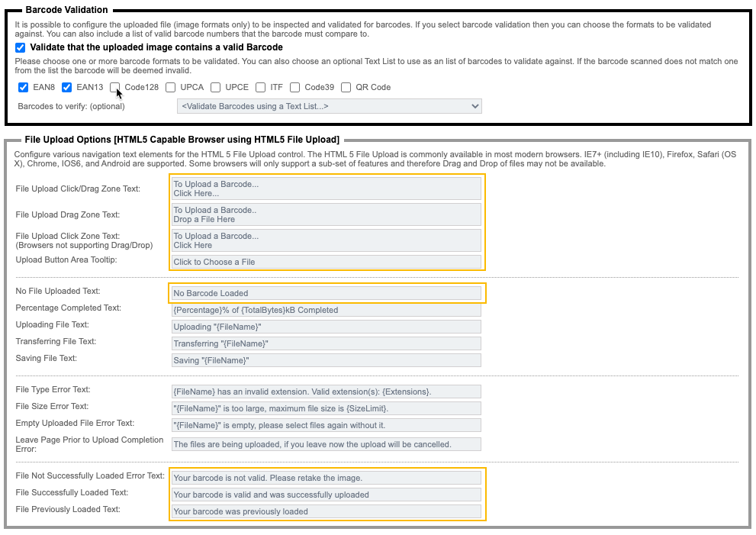Focus the No File Uploaded Text field
The image size is (756, 535).
click(x=327, y=293)
